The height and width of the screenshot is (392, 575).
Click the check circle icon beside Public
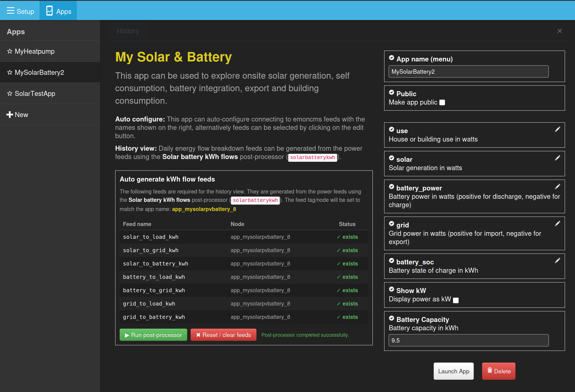coord(391,93)
